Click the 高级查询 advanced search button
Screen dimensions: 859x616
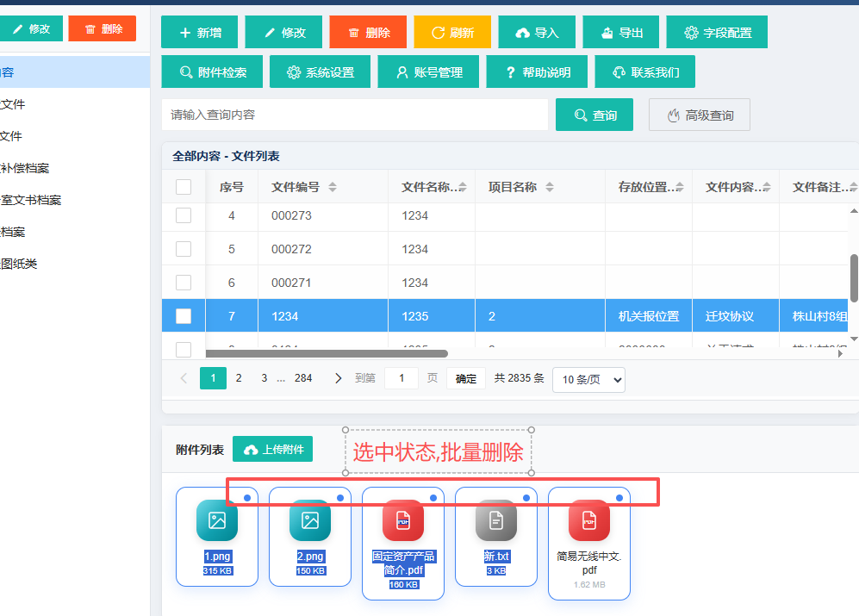pos(700,115)
